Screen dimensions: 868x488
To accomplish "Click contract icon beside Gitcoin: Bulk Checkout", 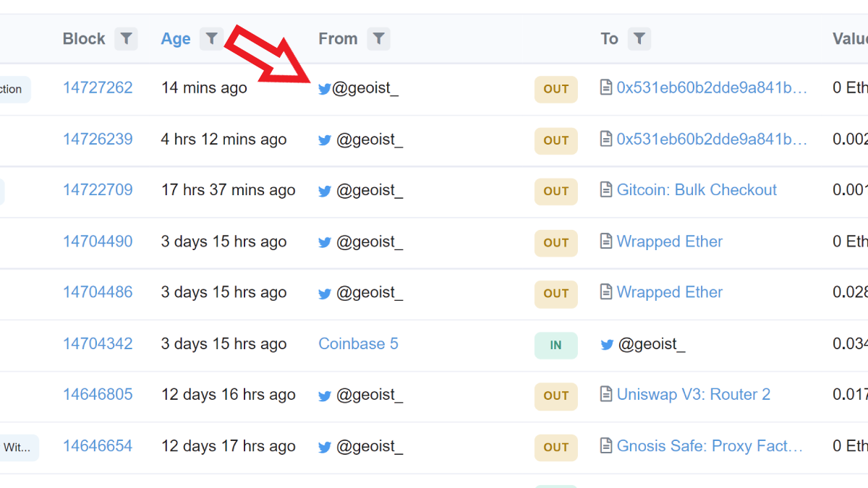I will click(606, 190).
